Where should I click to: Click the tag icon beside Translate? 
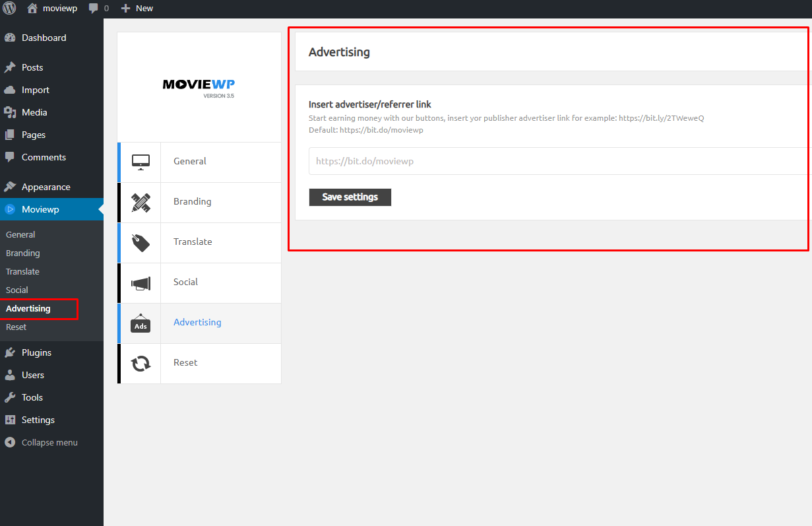pyautogui.click(x=141, y=243)
